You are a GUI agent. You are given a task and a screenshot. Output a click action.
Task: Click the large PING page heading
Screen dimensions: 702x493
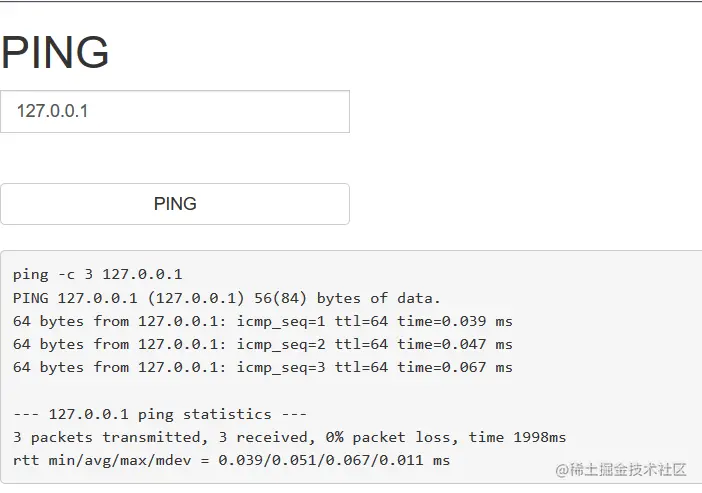55,52
